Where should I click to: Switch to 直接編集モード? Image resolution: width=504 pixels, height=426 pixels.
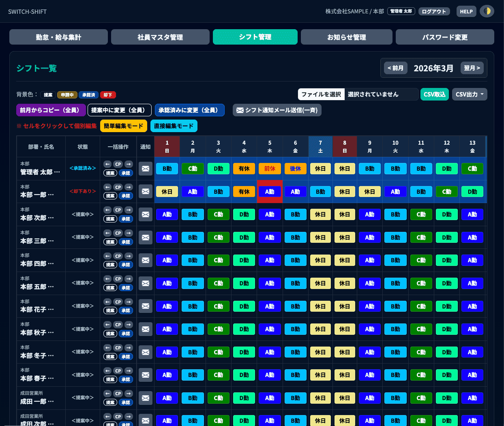(174, 126)
